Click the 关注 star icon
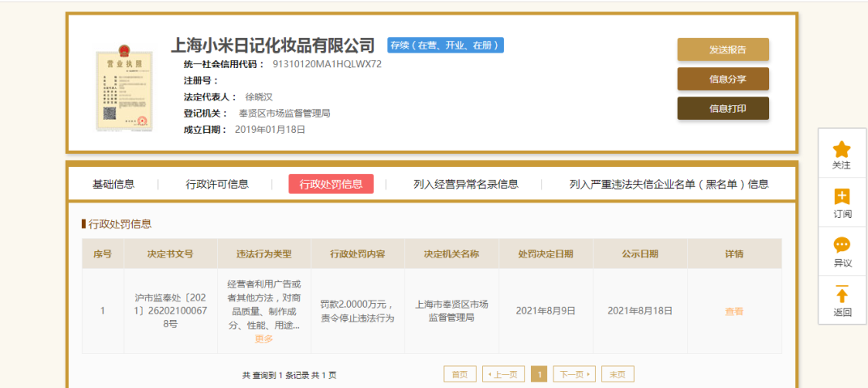 click(x=842, y=149)
